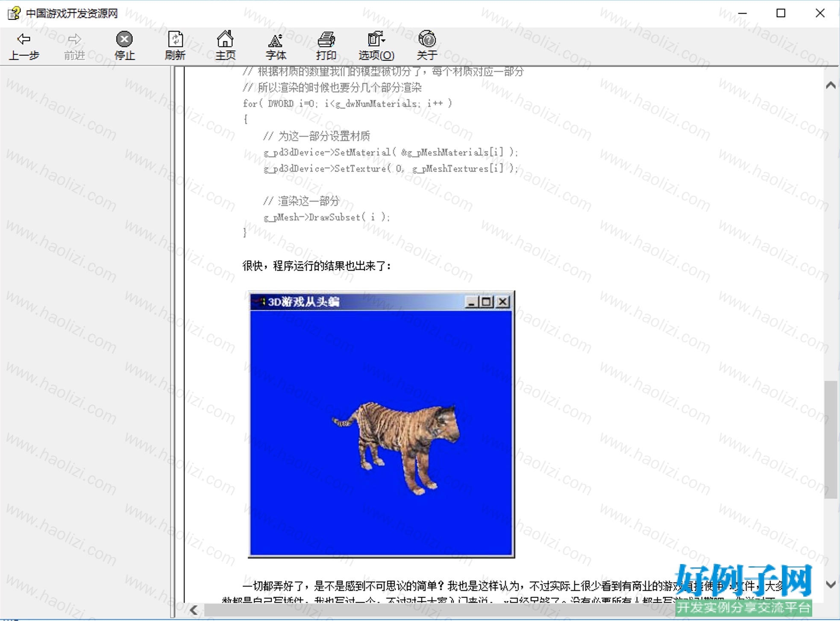This screenshot has width=840, height=621.
Task: Click the horizontal scrollbar left arrow
Action: pos(194,610)
